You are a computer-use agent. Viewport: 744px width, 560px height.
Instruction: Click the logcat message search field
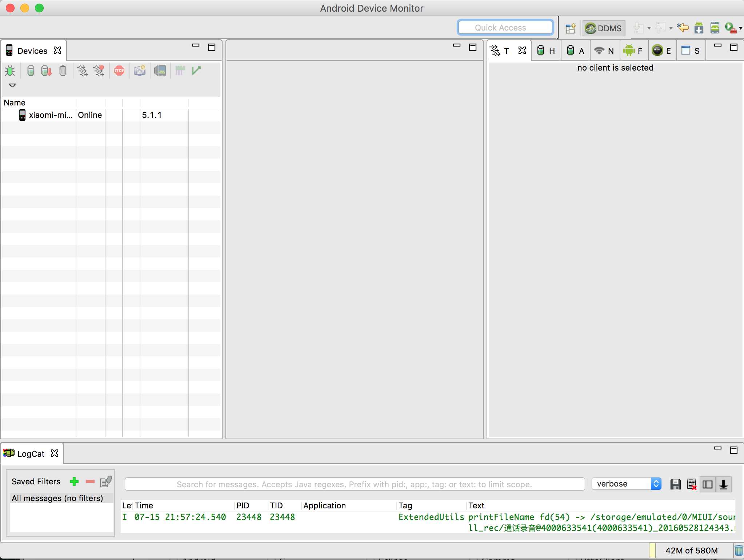tap(355, 484)
